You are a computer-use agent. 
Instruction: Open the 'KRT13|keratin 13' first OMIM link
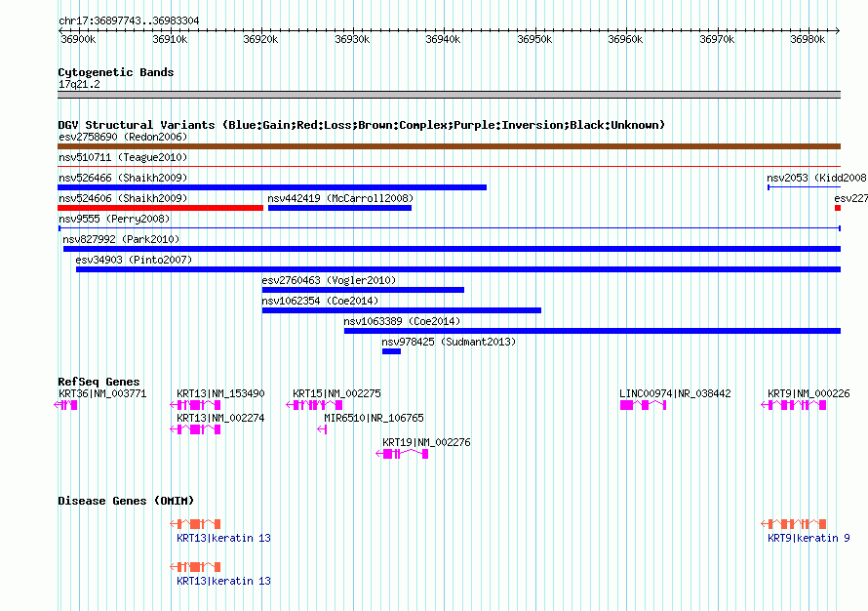223,538
